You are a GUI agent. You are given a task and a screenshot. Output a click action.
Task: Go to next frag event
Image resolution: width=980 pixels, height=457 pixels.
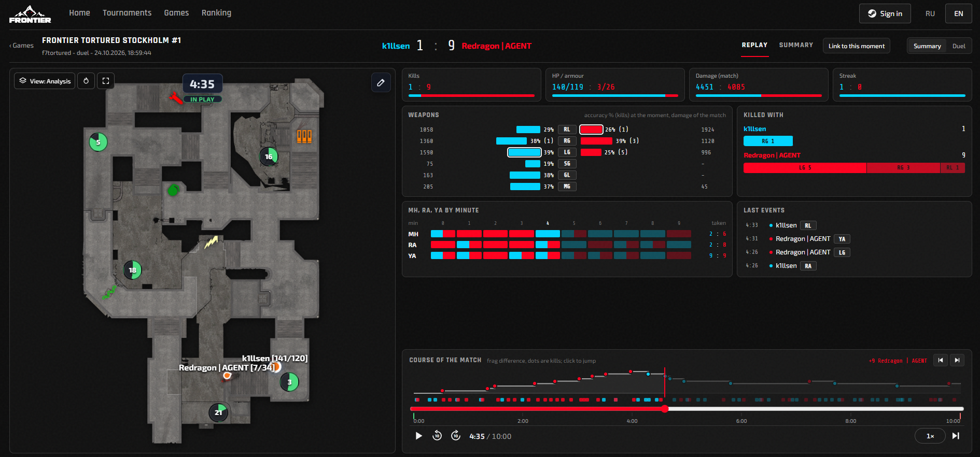(957, 360)
